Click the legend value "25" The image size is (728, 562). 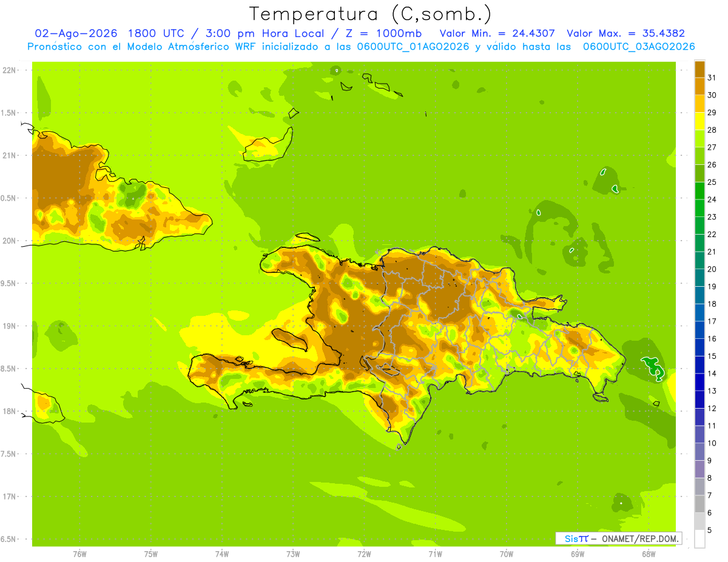pyautogui.click(x=712, y=182)
